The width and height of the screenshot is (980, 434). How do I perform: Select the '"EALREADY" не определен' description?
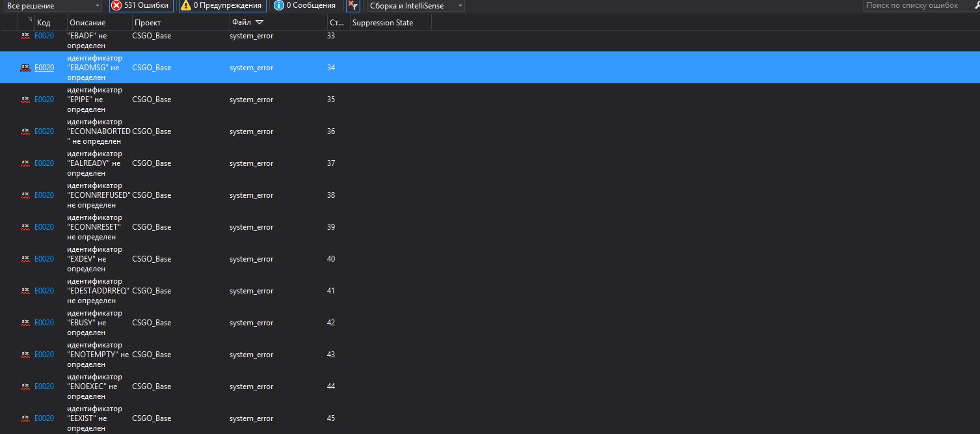pyautogui.click(x=94, y=163)
